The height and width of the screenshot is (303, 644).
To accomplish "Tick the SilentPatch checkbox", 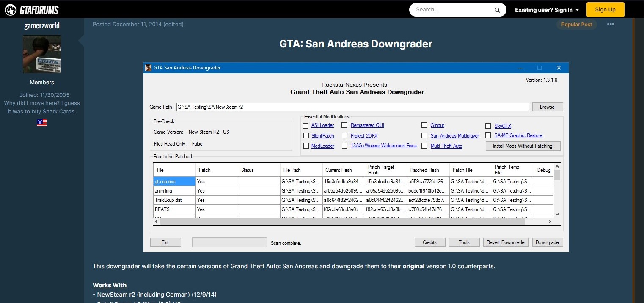I will pyautogui.click(x=306, y=136).
